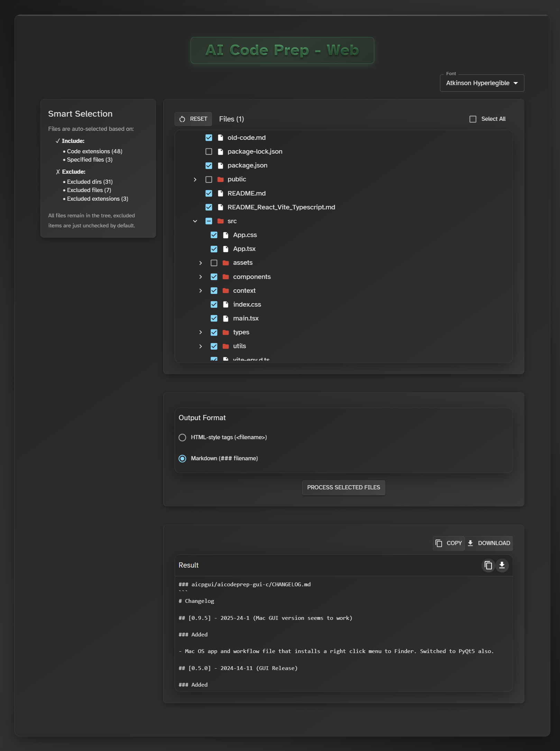Click 'Excluded files (7)' entry
This screenshot has width=560, height=751.
pyautogui.click(x=89, y=190)
